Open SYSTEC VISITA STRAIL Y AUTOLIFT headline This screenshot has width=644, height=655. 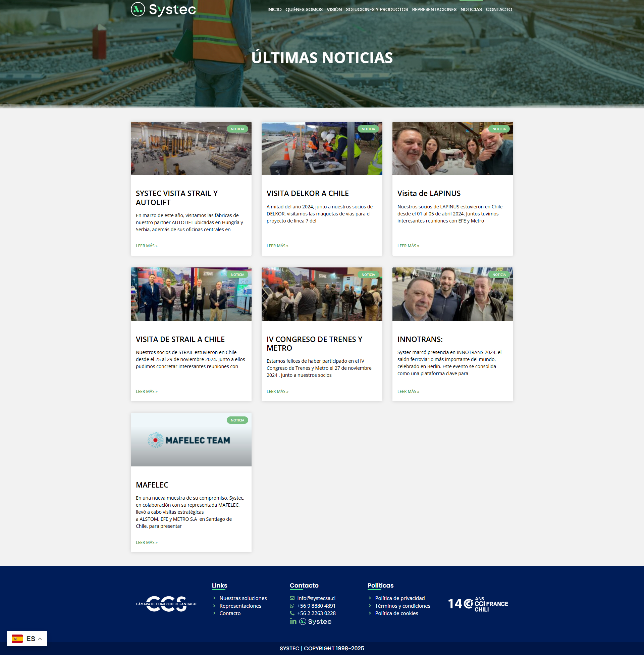177,198
